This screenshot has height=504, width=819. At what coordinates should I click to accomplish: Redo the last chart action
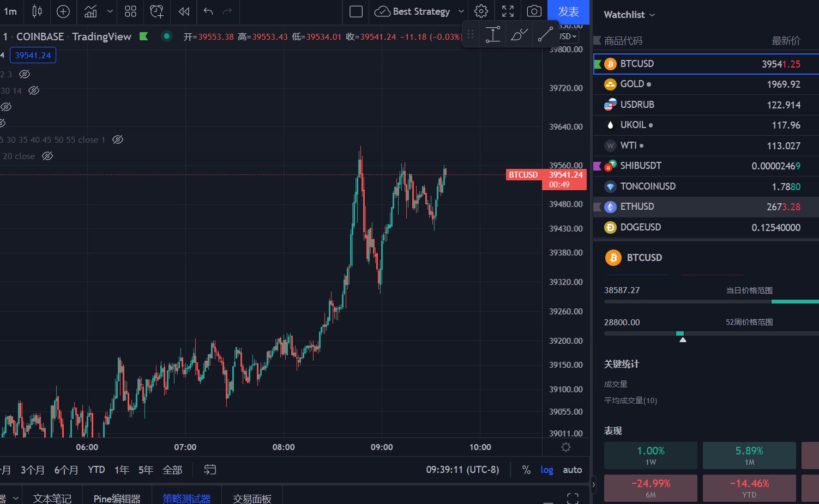228,11
